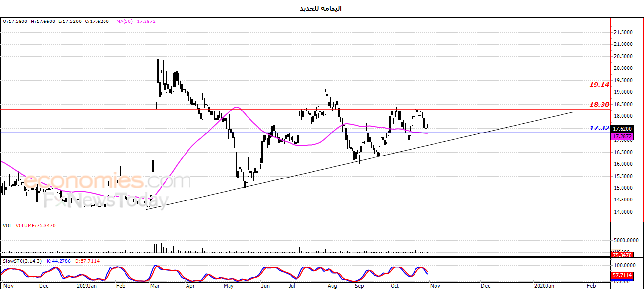Click the blue 17.32 support level label
The image size is (644, 289).
click(599, 128)
